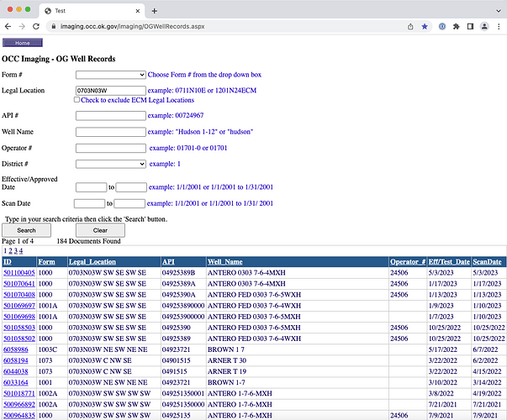The height and width of the screenshot is (420, 507).
Task: Click the Home button
Action: 23,43
